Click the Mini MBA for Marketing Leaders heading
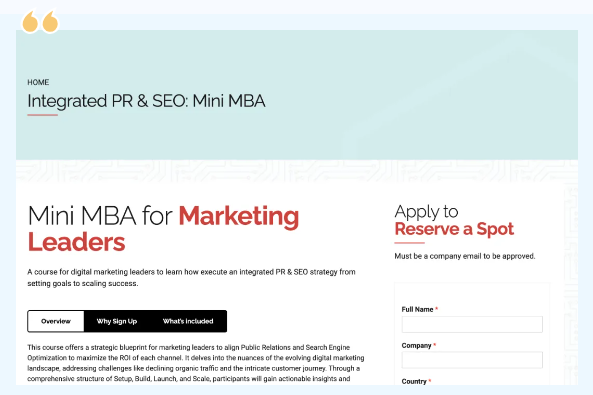Image resolution: width=593 pixels, height=395 pixels. tap(163, 229)
